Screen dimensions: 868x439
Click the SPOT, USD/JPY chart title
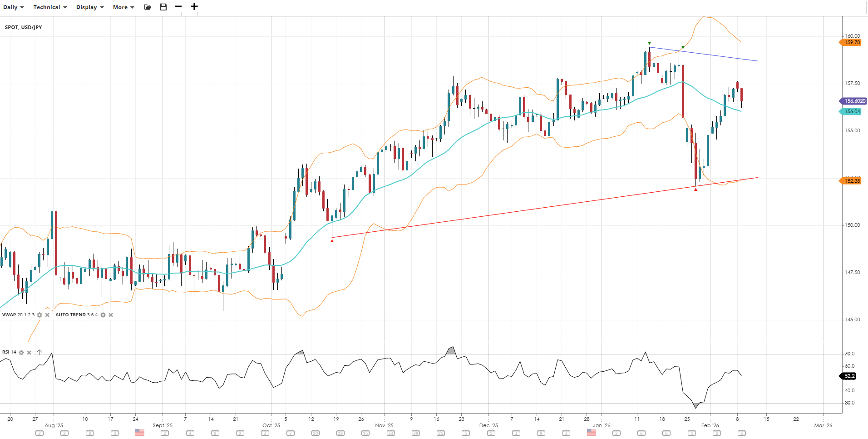24,27
